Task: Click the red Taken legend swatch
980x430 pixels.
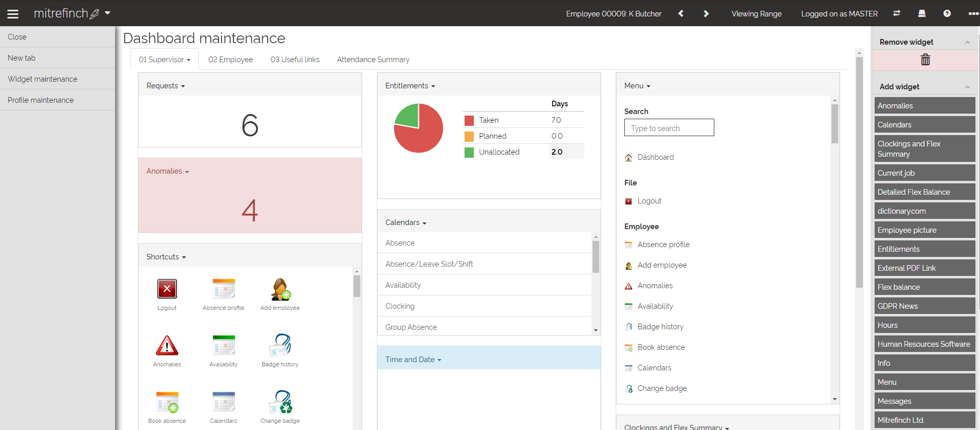Action: click(x=469, y=121)
